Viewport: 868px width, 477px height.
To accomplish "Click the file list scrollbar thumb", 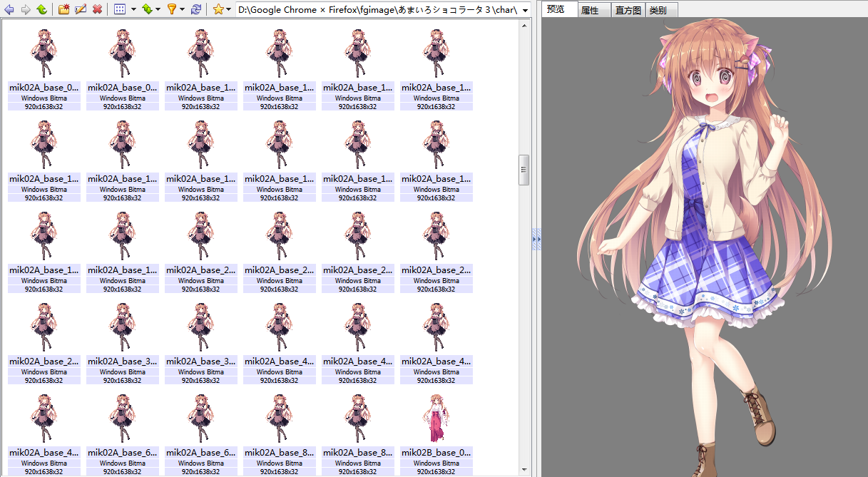I will pos(524,170).
